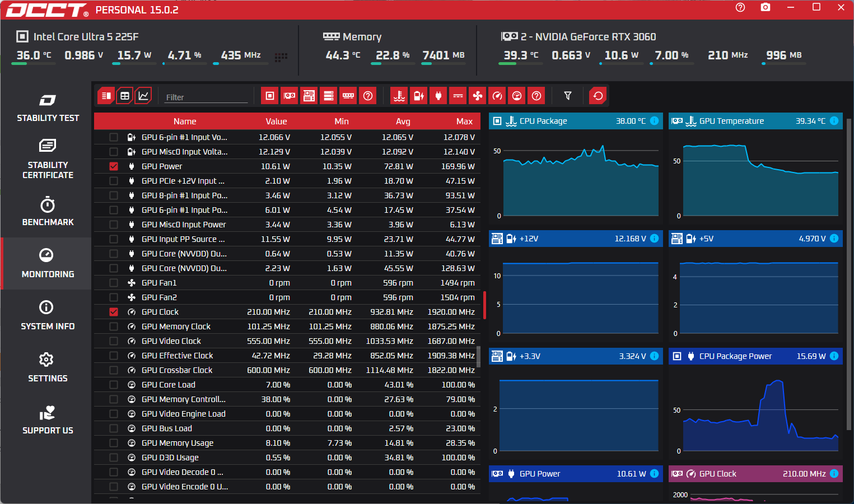Check the GPU Fan2 checkbox
The width and height of the screenshot is (854, 504).
click(114, 297)
